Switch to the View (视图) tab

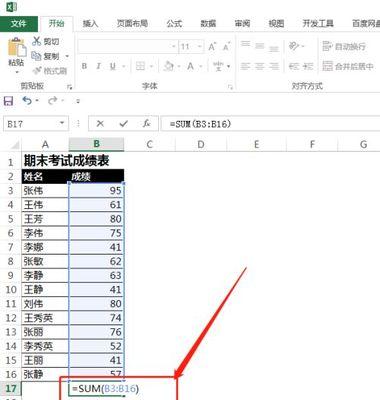[276, 23]
